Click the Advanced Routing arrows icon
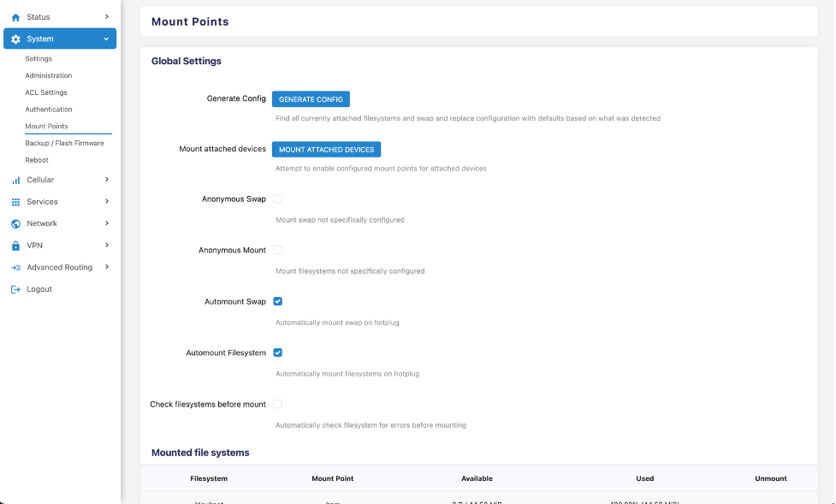The image size is (836, 504). click(x=15, y=268)
